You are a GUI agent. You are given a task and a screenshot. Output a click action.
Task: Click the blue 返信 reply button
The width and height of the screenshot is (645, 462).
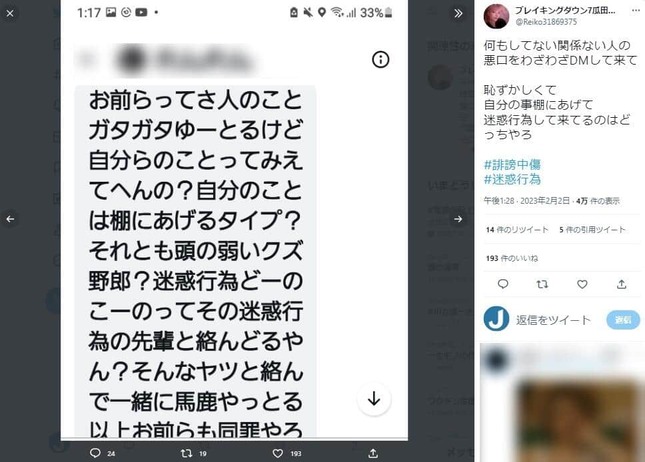[623, 320]
